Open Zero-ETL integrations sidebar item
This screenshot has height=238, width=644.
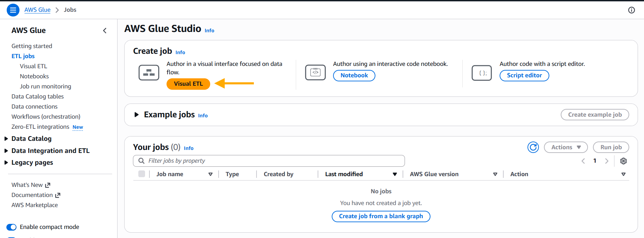pos(40,127)
